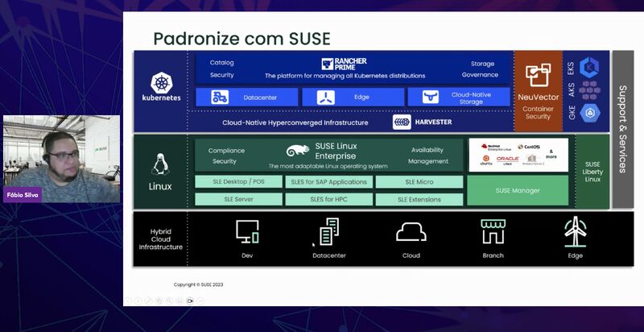Viewport: 644px width, 332px height.
Task: Click the Ubuntu logo
Action: (486, 160)
